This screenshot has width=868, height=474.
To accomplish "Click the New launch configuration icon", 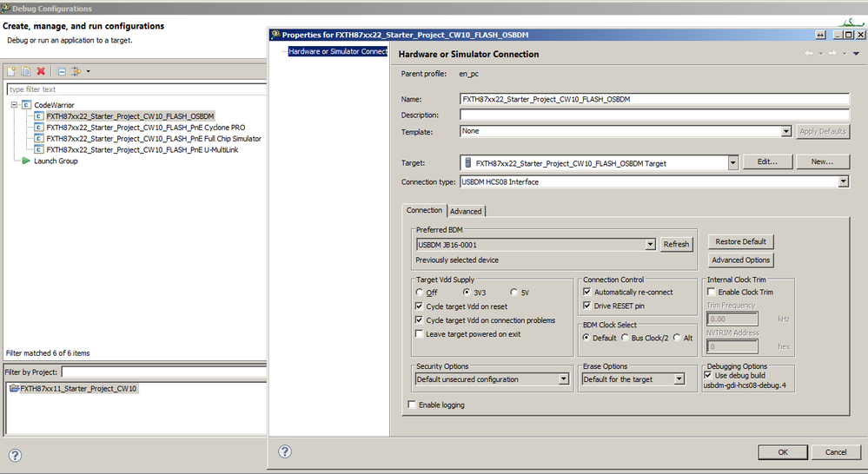I will (11, 71).
